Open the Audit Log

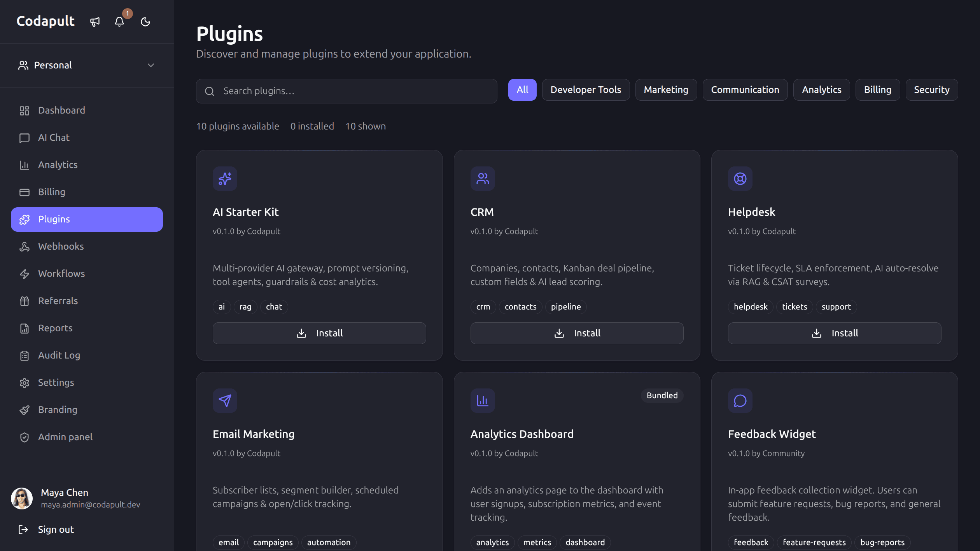click(x=87, y=356)
